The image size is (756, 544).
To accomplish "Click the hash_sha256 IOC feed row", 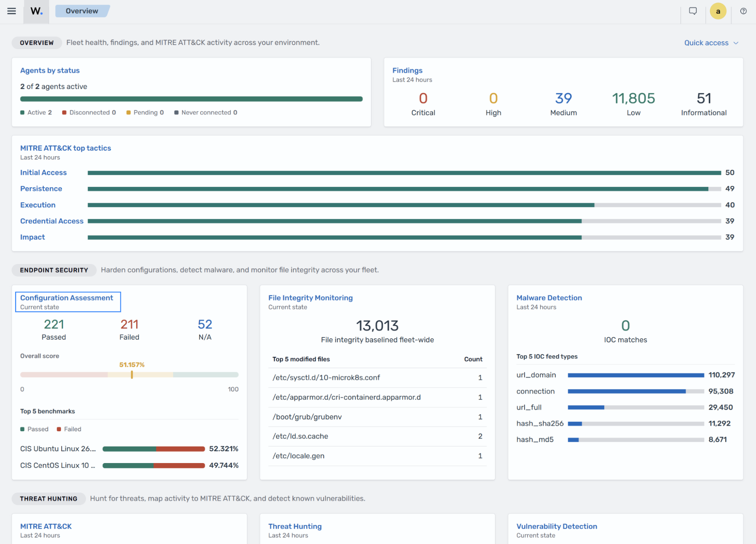I will [626, 423].
